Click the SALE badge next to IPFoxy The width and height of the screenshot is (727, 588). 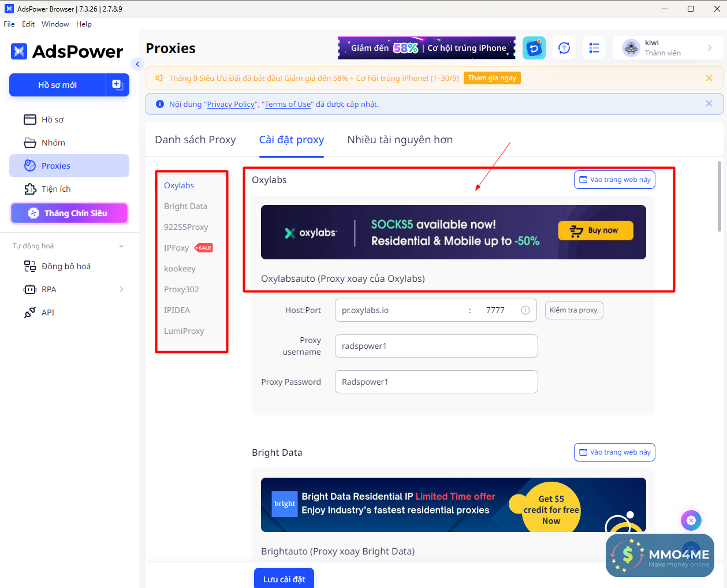[x=204, y=248]
